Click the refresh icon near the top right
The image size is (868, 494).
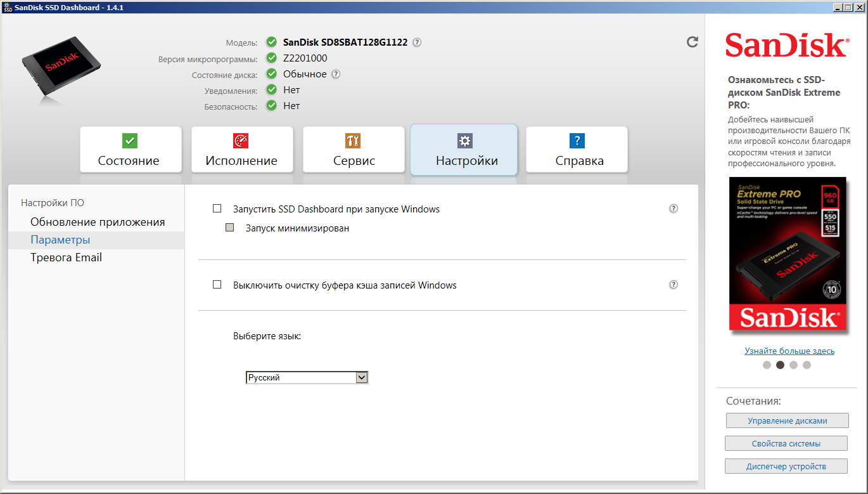(692, 42)
